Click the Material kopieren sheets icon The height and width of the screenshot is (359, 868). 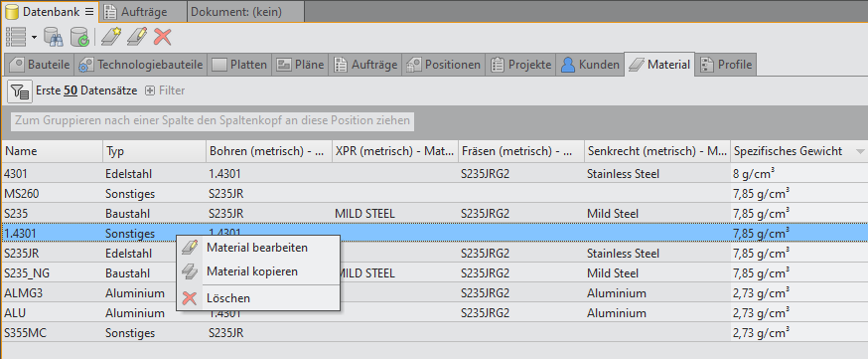click(190, 271)
